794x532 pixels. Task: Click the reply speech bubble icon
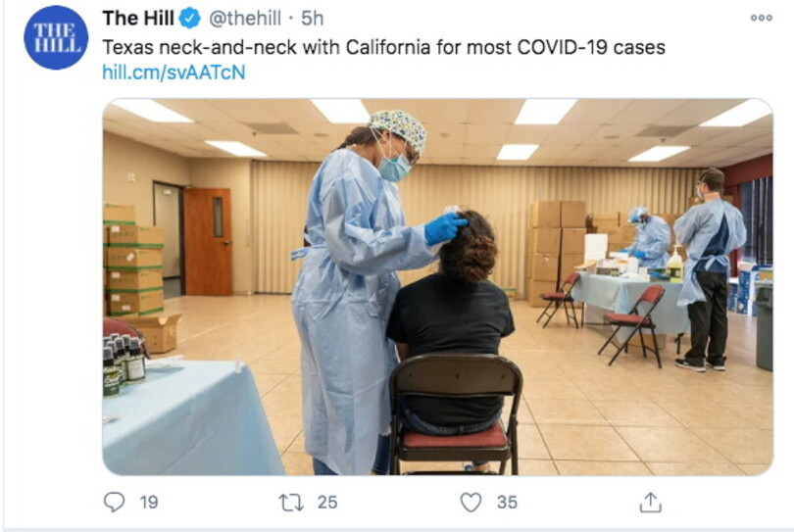(x=114, y=503)
